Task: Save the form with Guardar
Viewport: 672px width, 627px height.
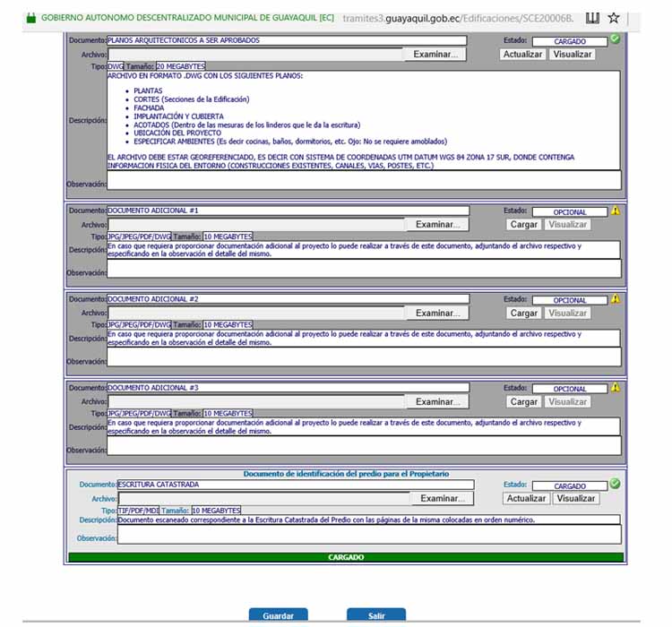Action: tap(278, 615)
